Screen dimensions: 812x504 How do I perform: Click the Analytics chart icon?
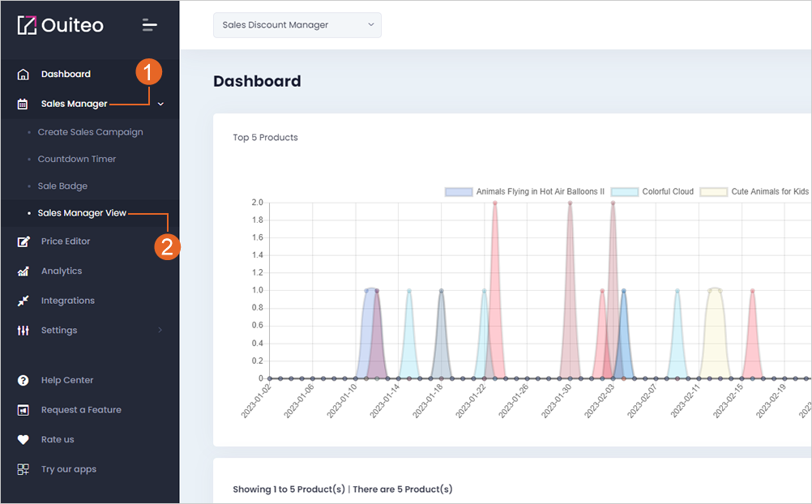(23, 271)
